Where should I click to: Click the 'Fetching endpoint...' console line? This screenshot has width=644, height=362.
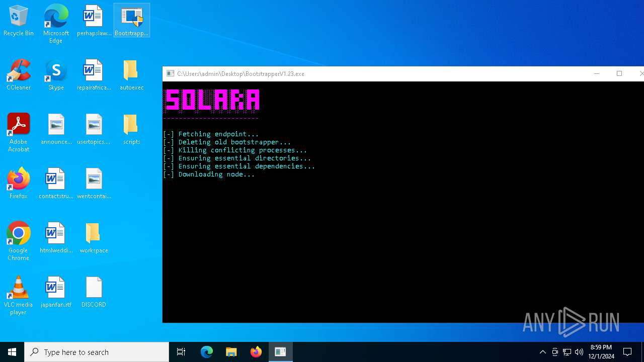point(211,134)
